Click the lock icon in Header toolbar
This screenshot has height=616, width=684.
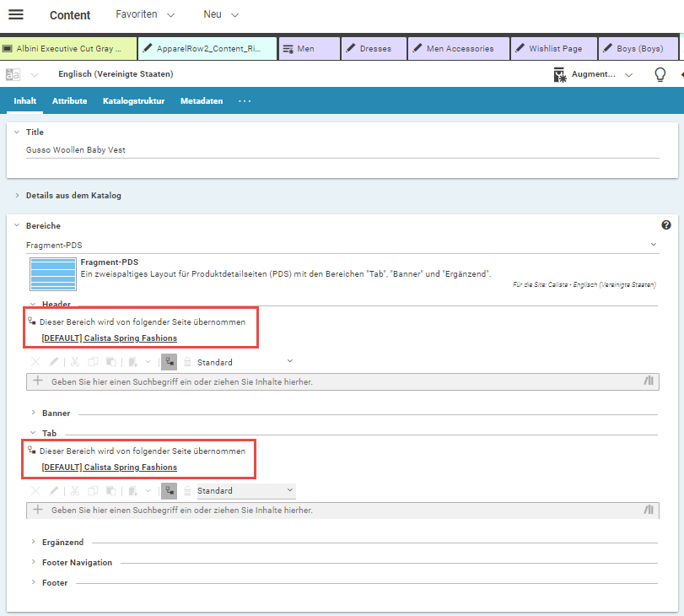coord(187,362)
